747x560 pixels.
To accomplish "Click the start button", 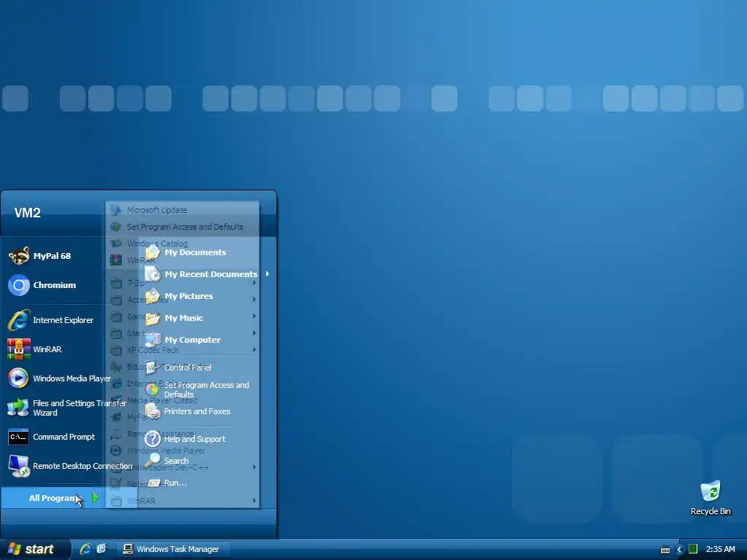I will click(x=35, y=549).
